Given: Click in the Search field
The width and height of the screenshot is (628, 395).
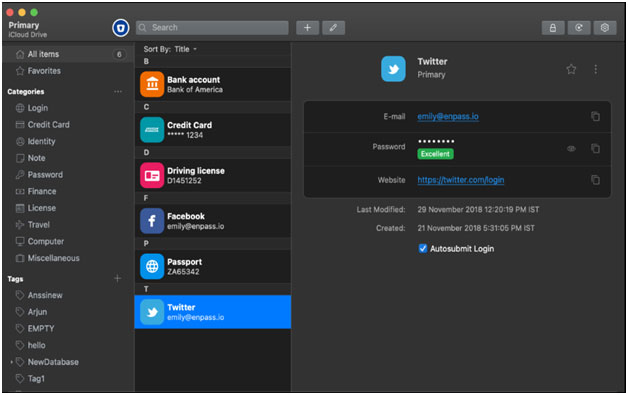Looking at the screenshot, I should (212, 28).
